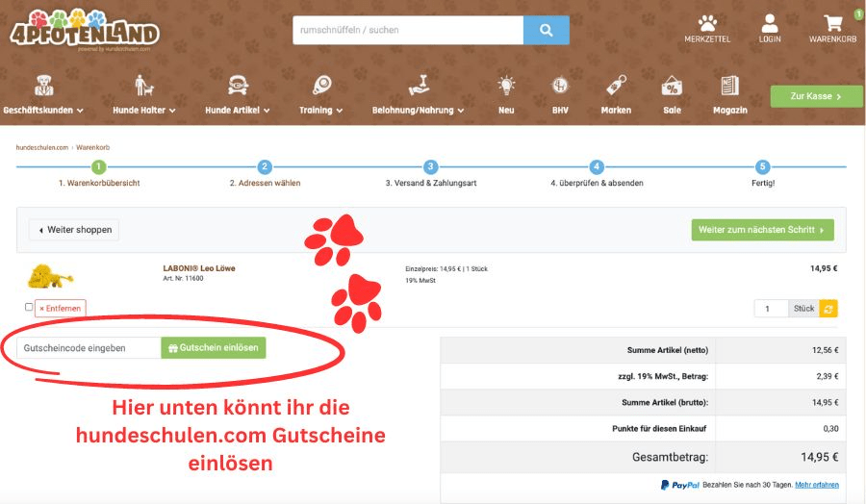Image resolution: width=866 pixels, height=504 pixels.
Task: Expand the Belohnung/Nahrung dropdown menu
Action: point(419,110)
